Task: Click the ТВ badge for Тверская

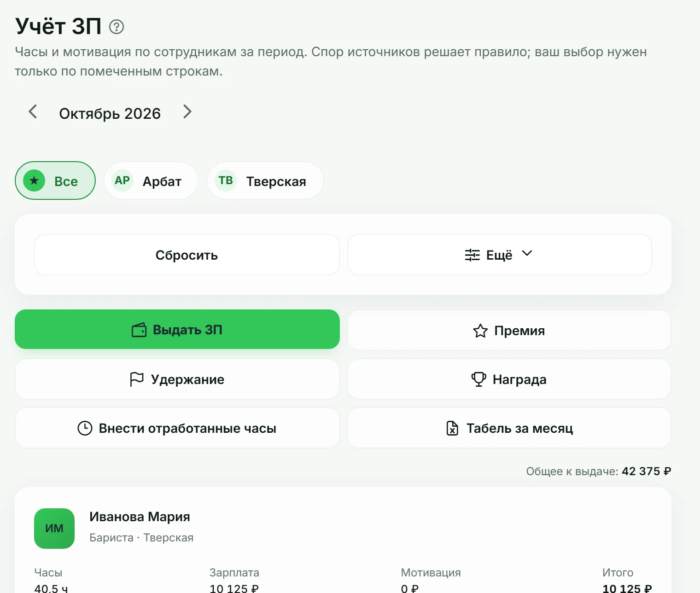Action: click(x=226, y=180)
